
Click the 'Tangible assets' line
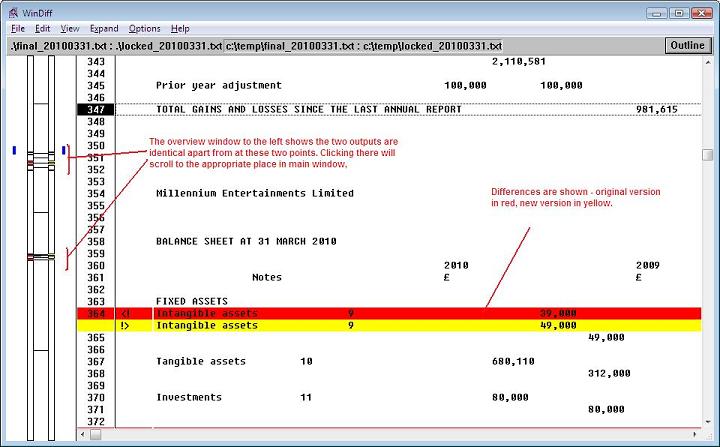coord(201,362)
